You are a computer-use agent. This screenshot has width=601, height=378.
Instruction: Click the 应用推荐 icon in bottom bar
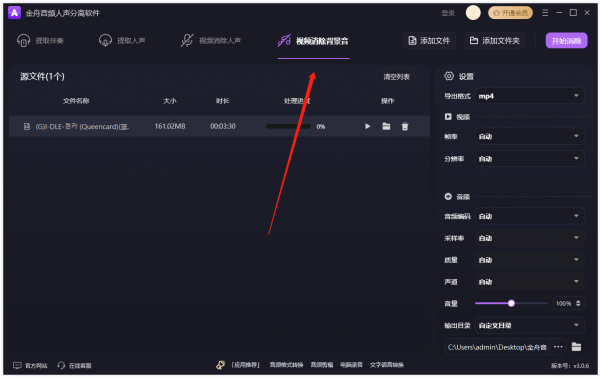[x=220, y=365]
